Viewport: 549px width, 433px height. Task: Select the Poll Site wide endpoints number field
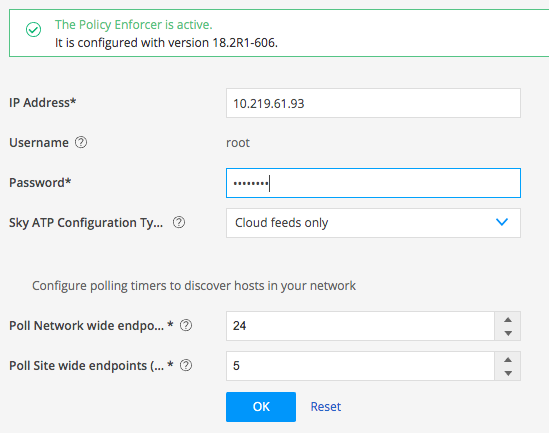click(360, 366)
